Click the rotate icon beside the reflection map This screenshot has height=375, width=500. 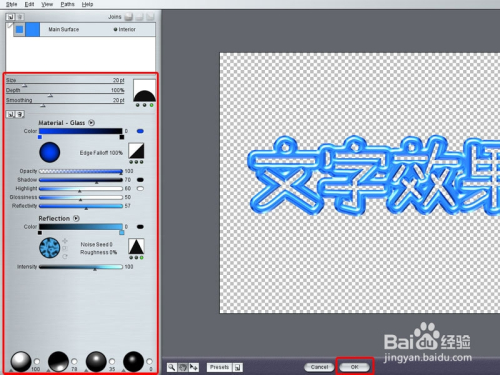tap(65, 256)
